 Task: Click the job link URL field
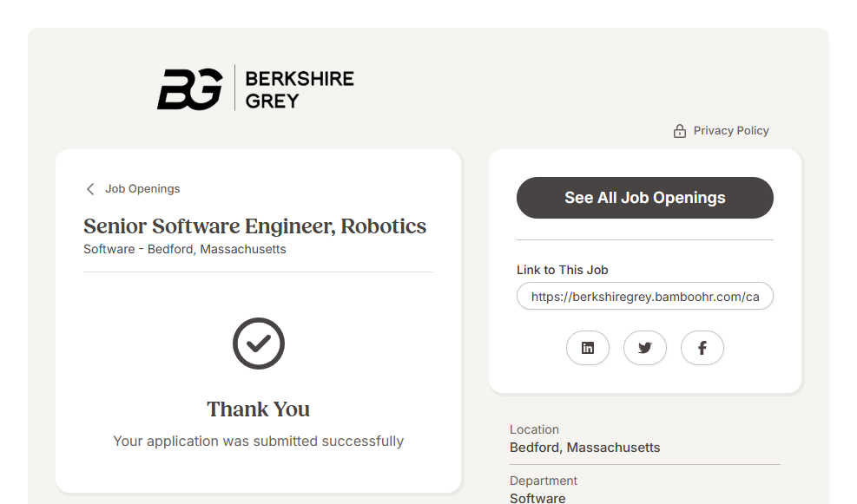644,297
